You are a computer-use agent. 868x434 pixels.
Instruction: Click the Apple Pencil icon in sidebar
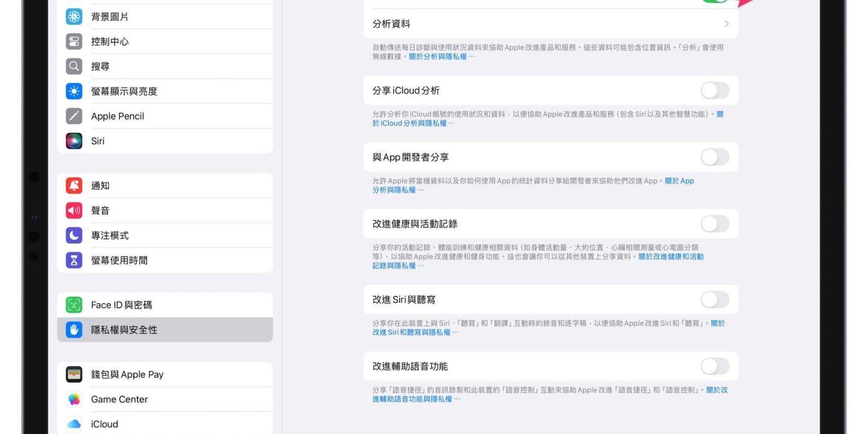[x=74, y=116]
